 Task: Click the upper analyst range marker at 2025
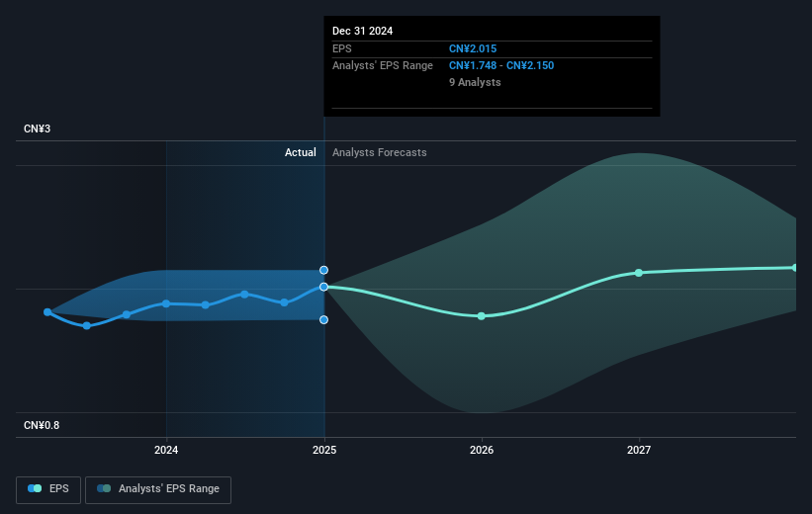(323, 270)
